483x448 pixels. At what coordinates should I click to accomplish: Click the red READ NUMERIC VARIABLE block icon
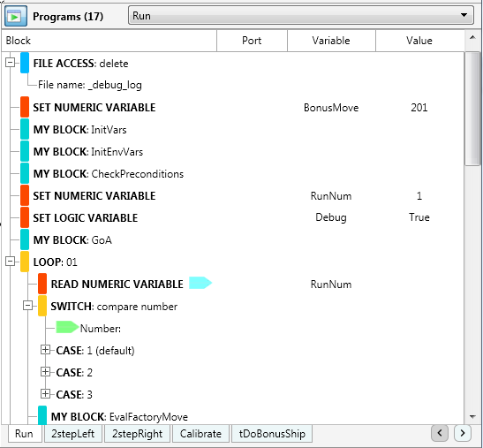tap(42, 284)
